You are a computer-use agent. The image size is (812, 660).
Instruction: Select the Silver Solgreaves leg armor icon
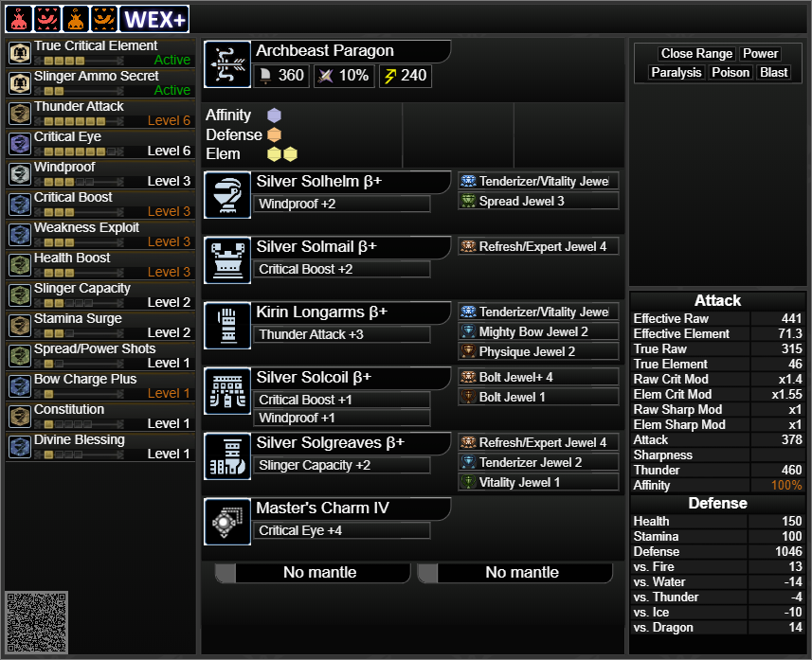(x=227, y=456)
